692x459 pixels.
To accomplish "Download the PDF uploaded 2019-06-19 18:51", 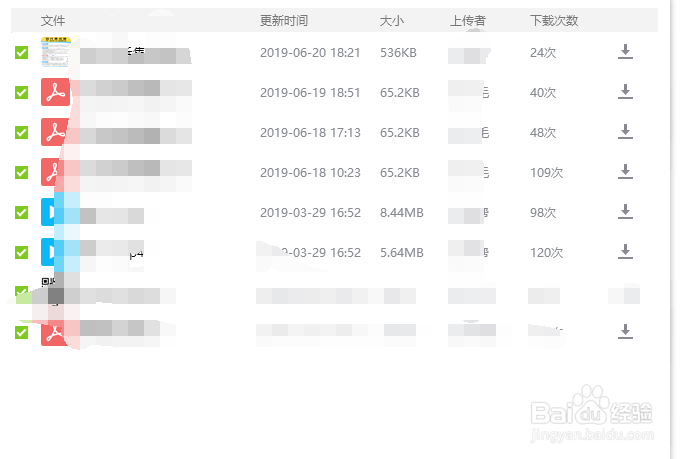I will pos(625,92).
